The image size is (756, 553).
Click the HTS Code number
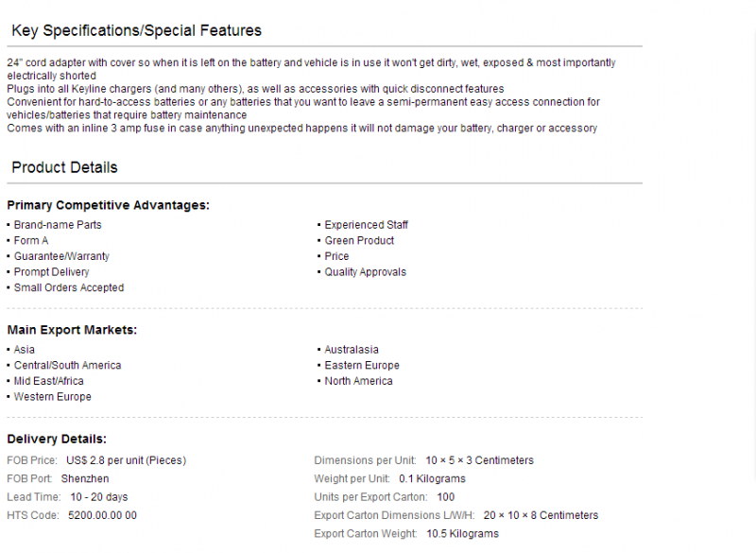(x=102, y=515)
